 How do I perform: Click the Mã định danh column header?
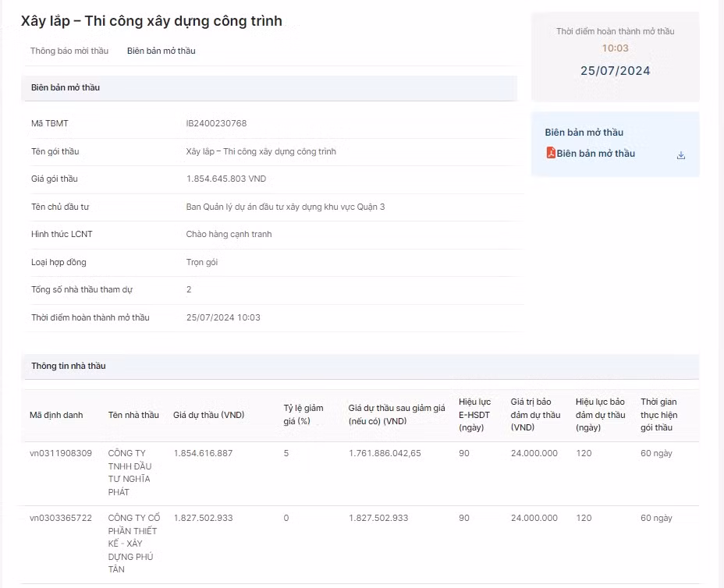pos(56,415)
